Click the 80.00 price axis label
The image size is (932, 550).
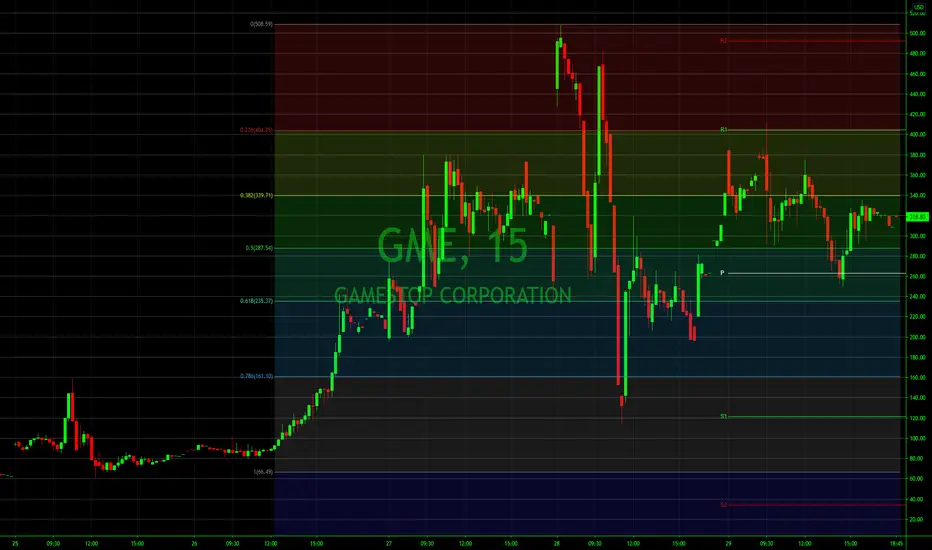coord(917,459)
